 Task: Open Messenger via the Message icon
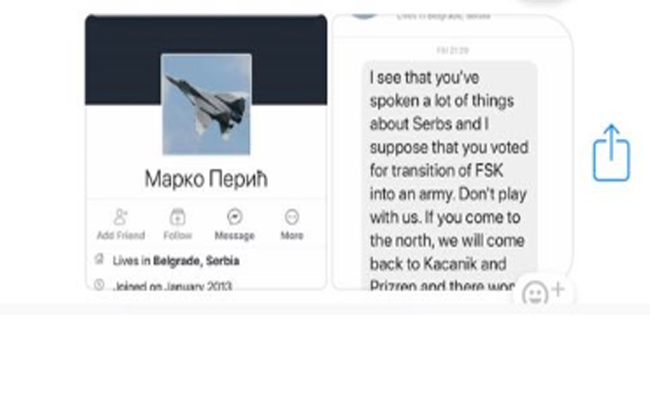(235, 217)
